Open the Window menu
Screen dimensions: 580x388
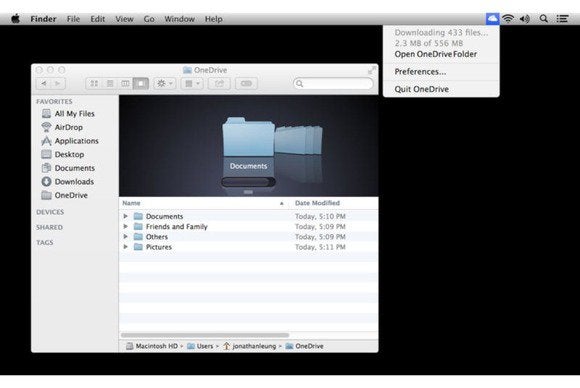pyautogui.click(x=179, y=19)
